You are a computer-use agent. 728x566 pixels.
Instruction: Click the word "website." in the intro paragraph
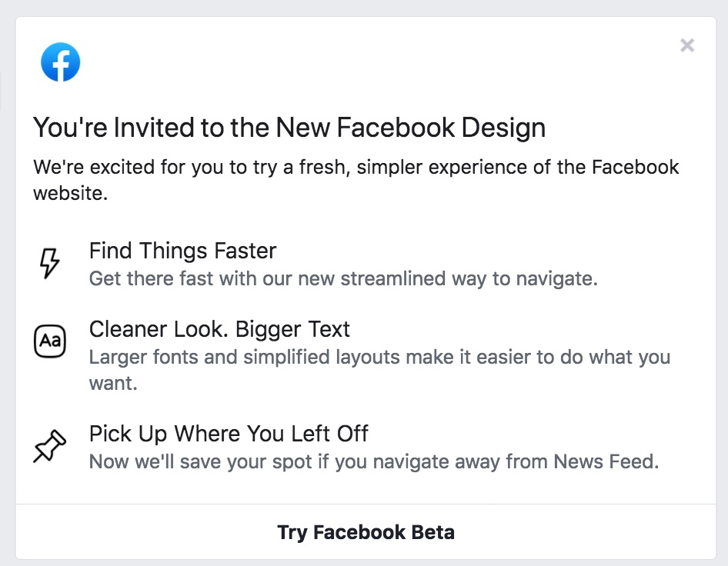coord(70,193)
